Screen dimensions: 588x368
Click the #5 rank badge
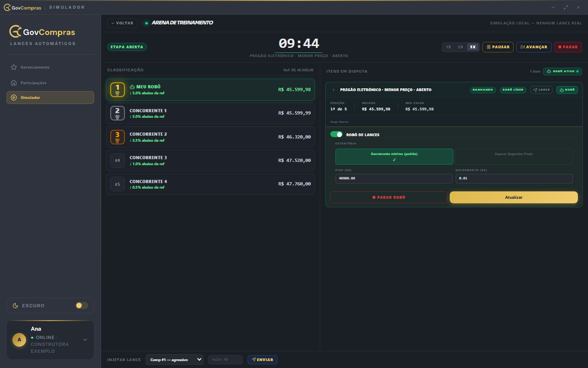[x=118, y=184]
